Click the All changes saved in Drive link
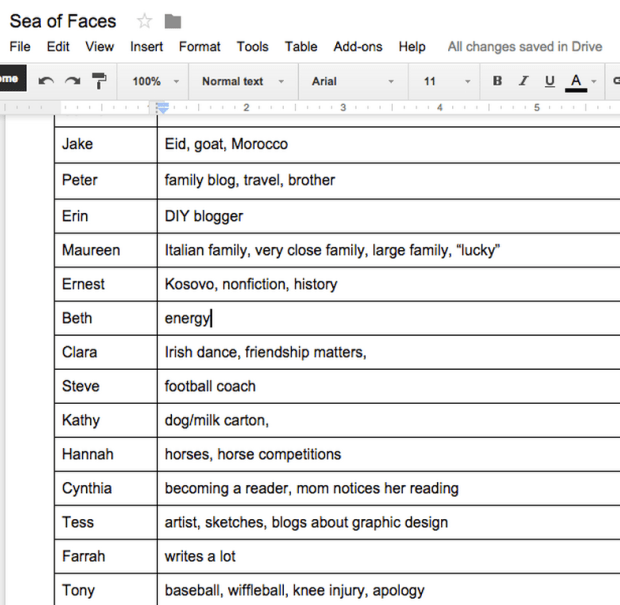620x605 pixels. [524, 47]
